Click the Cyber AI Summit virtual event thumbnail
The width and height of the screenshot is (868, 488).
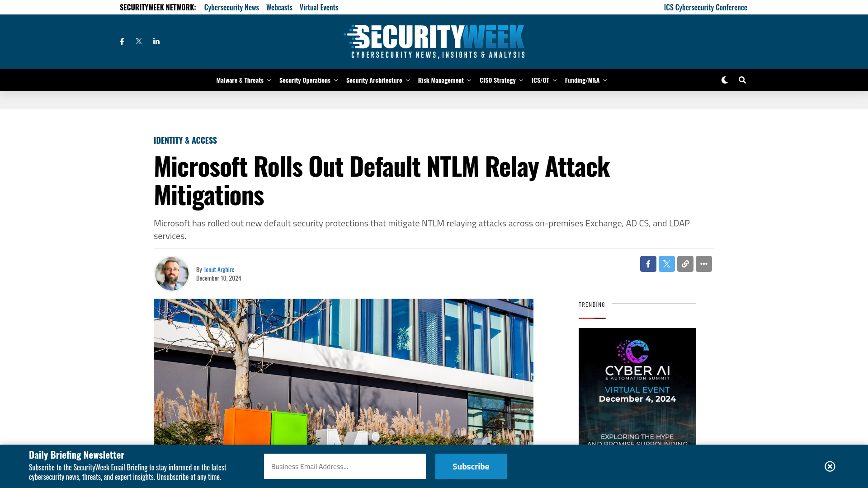point(637,386)
